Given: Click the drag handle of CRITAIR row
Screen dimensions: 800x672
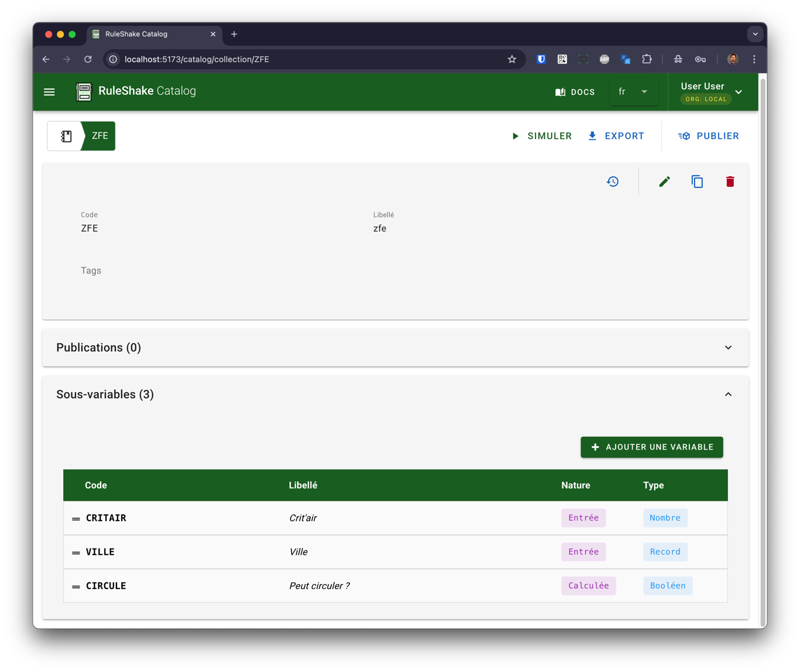Looking at the screenshot, I should coord(76,519).
